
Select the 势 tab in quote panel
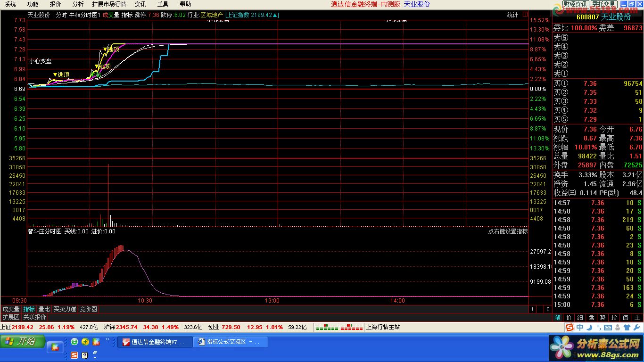[x=603, y=318]
